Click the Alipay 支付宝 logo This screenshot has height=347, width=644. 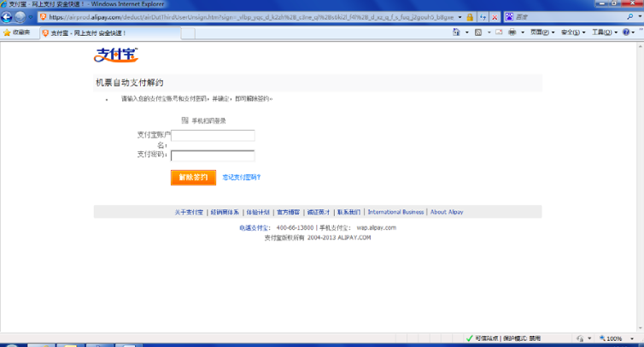(x=116, y=55)
